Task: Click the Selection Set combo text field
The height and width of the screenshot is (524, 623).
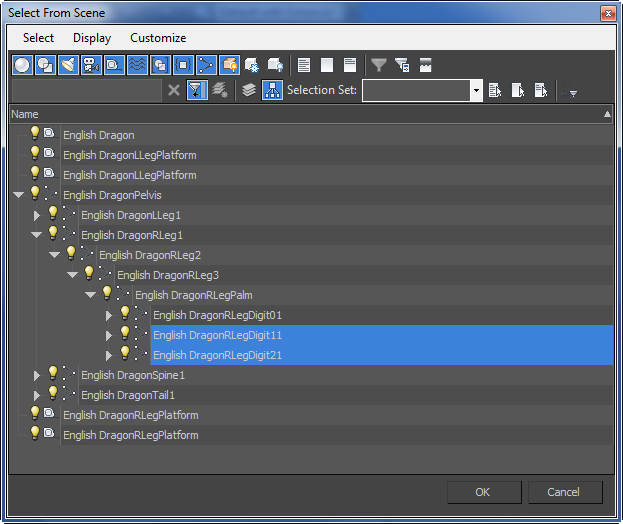Action: (416, 91)
